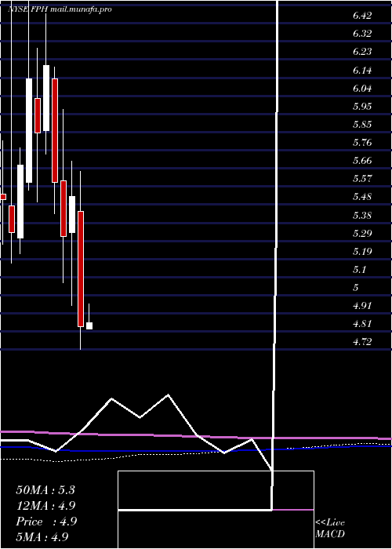This screenshot has height=549, width=392.
Task: Click the 5.85 price axis label
Action: pos(362,125)
